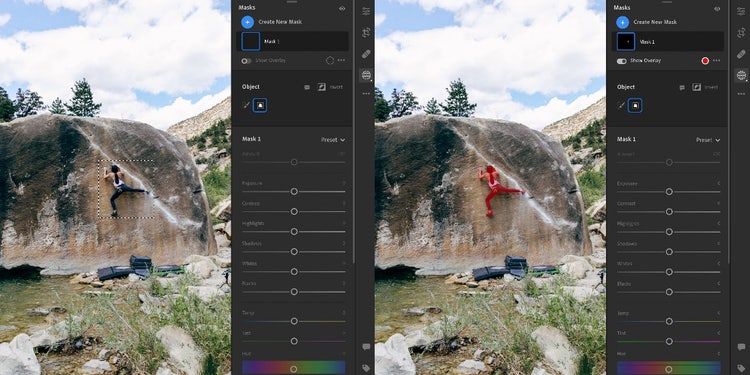Open Edit sliders tool in left toolbar
Image resolution: width=750 pixels, height=375 pixels.
[x=366, y=11]
